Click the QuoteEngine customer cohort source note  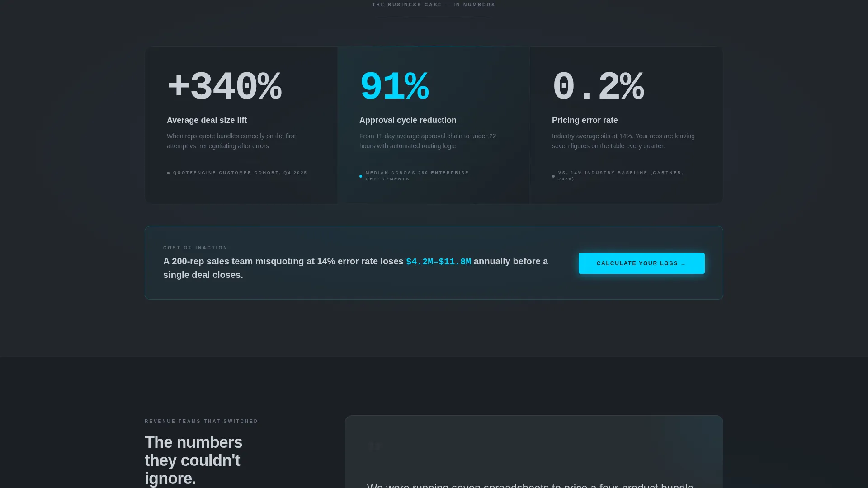tap(240, 173)
